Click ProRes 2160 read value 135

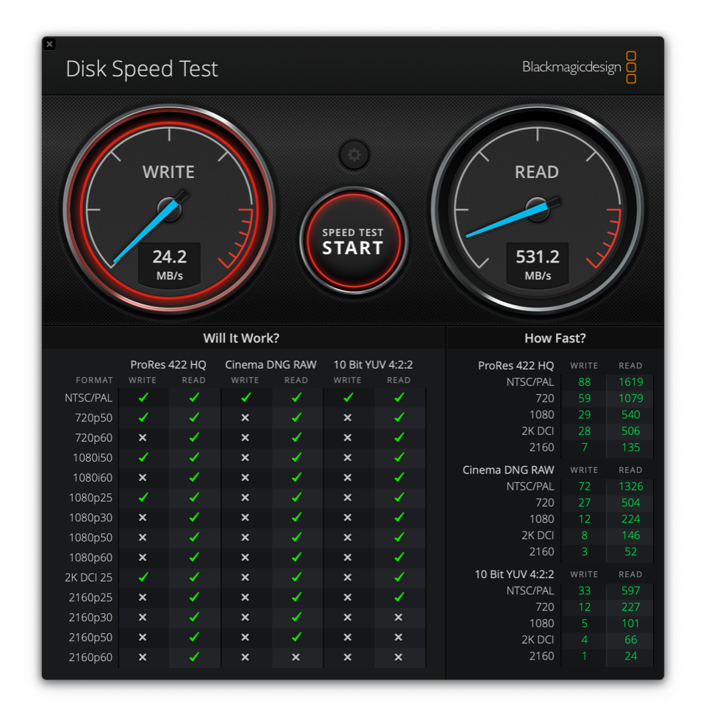pyautogui.click(x=630, y=447)
